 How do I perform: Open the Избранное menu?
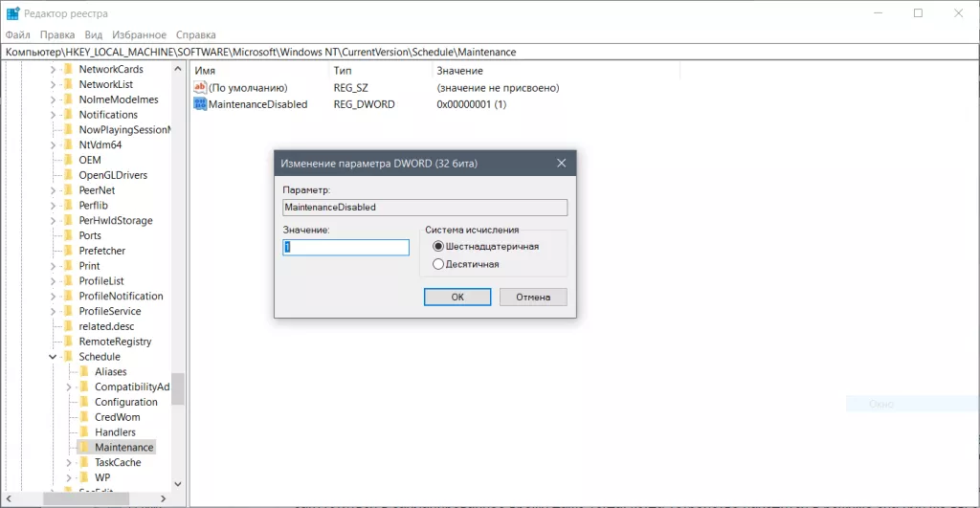[x=140, y=35]
